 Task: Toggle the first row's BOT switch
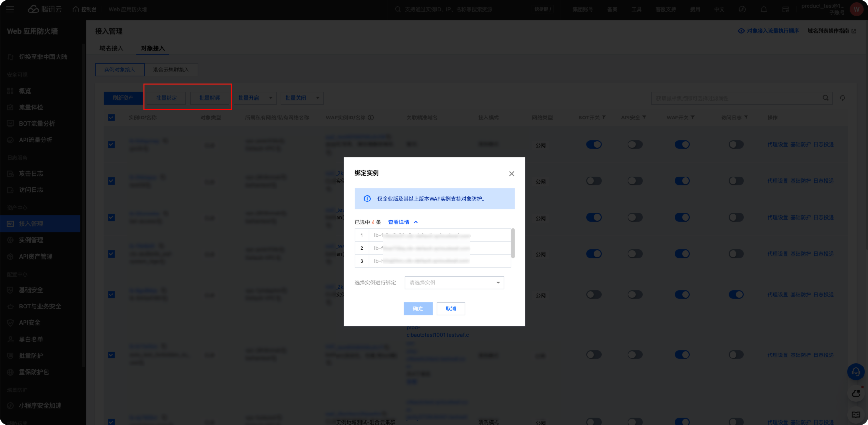[594, 144]
